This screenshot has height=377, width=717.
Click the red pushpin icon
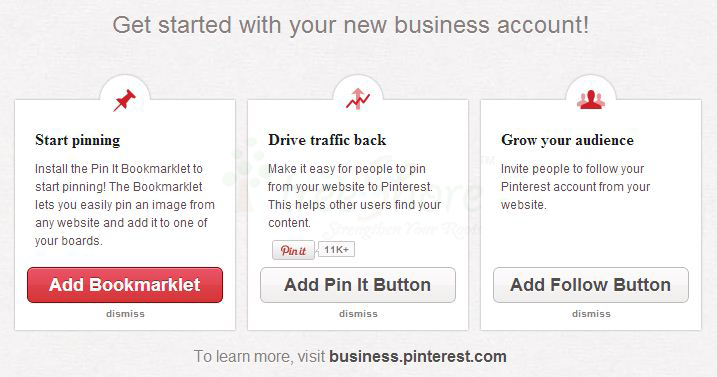tap(124, 100)
